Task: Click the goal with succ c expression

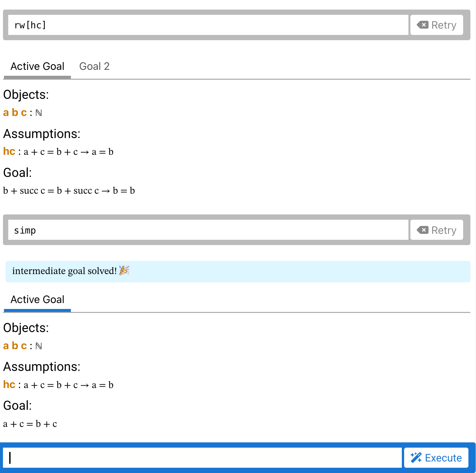Action: [69, 191]
